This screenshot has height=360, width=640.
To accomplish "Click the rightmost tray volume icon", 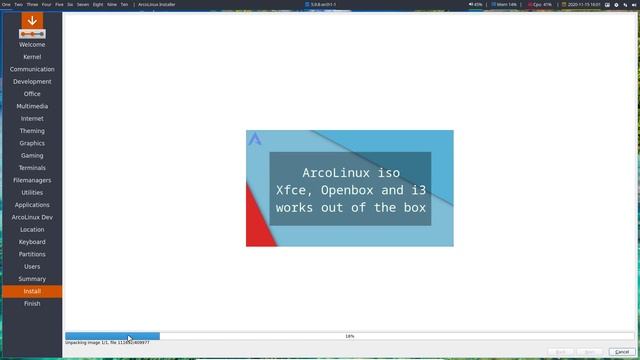I will pos(634,4).
